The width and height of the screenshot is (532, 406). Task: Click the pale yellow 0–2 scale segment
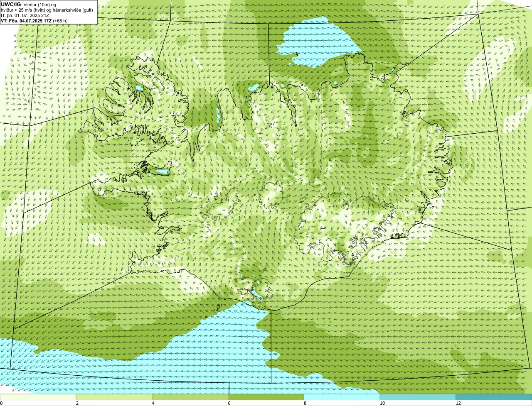click(38, 397)
